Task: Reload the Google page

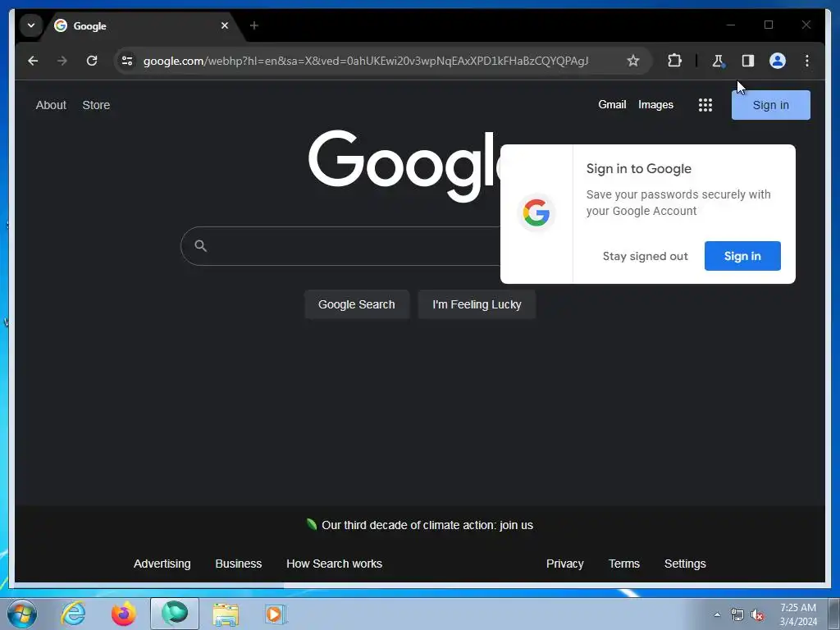Action: (92, 61)
